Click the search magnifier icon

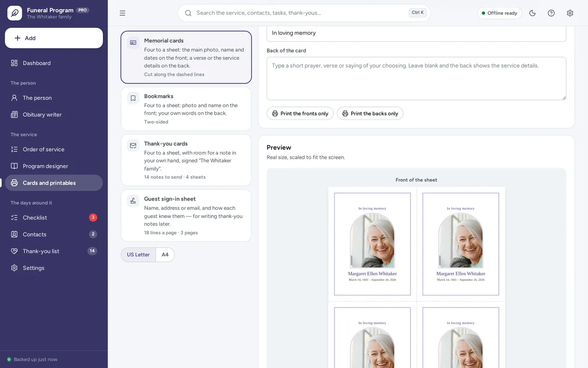click(188, 13)
